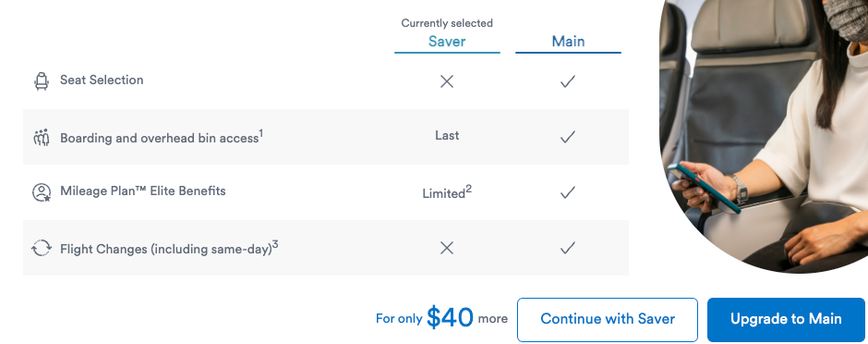Click the Main checkmark for Flight Changes
868x344 pixels.
pos(567,248)
